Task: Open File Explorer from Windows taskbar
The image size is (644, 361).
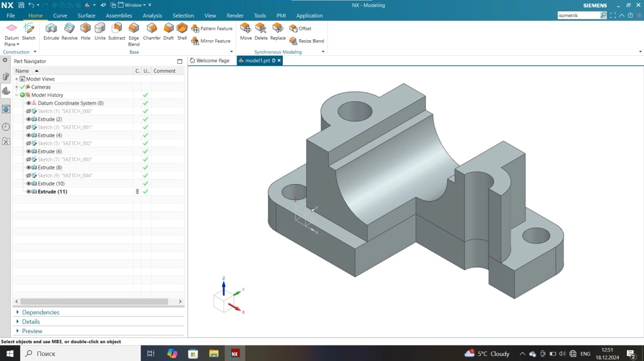Action: click(x=214, y=353)
